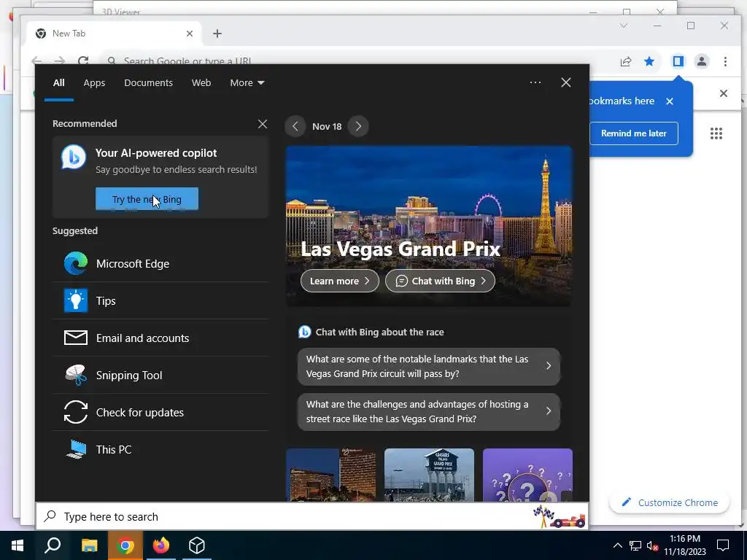Open Firefox from the taskbar
Image resolution: width=747 pixels, height=560 pixels.
161,545
